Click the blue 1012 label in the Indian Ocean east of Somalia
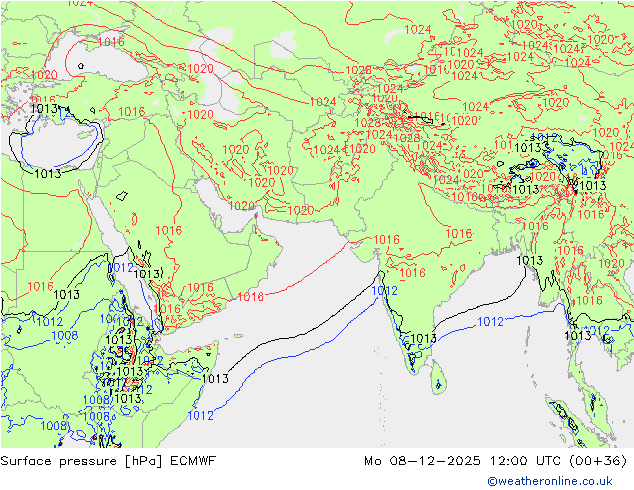The width and height of the screenshot is (634, 490). 201,416
